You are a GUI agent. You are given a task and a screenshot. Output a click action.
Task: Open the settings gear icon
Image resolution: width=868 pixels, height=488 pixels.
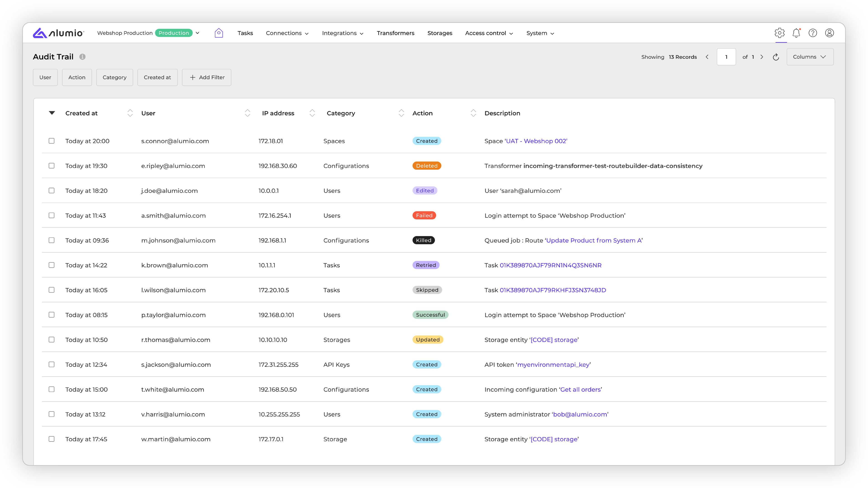(x=779, y=33)
